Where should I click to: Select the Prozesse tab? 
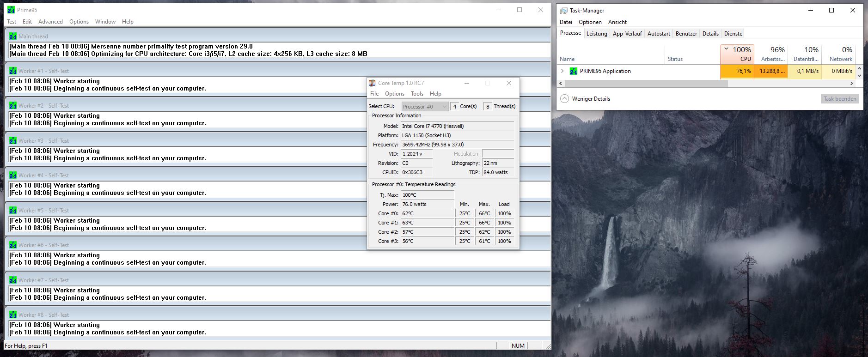tap(570, 33)
